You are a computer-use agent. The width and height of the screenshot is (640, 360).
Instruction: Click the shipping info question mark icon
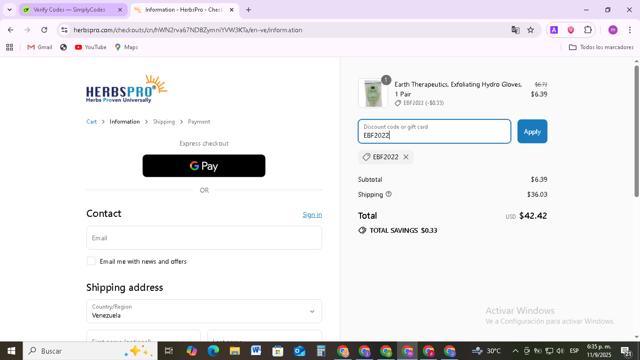[389, 194]
